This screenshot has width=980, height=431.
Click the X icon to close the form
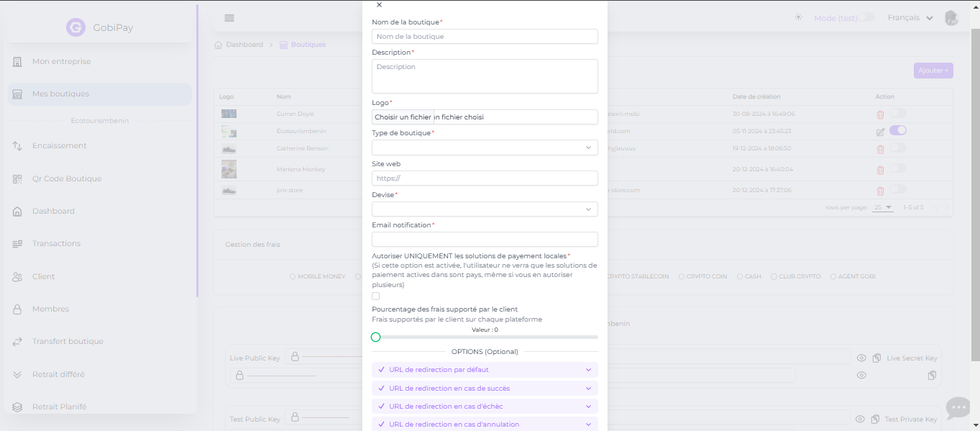(x=380, y=5)
